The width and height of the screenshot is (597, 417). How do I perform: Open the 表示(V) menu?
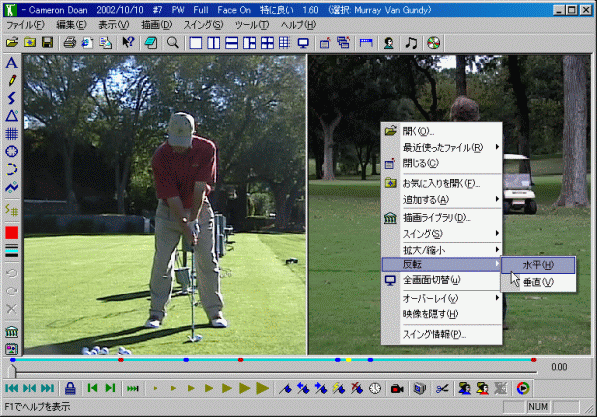[113, 25]
